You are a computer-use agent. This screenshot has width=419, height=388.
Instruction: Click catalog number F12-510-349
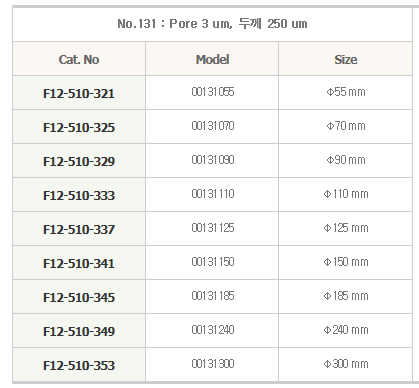(79, 331)
